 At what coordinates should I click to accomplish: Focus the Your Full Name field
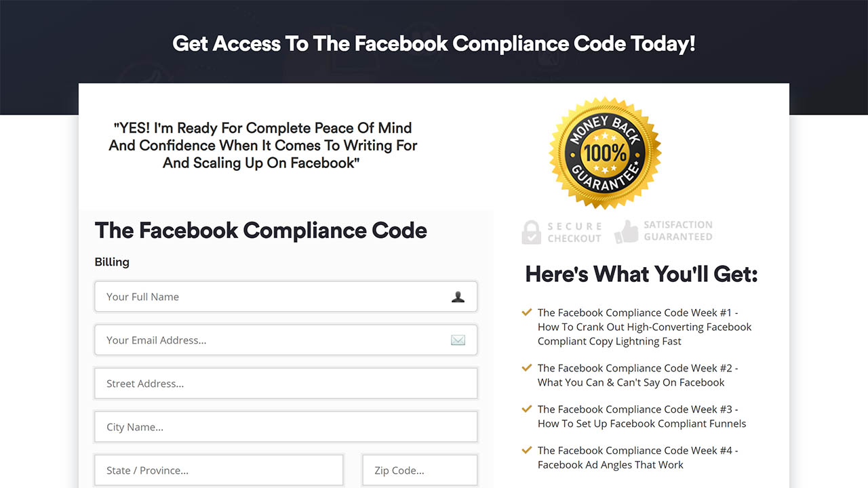pos(271,297)
